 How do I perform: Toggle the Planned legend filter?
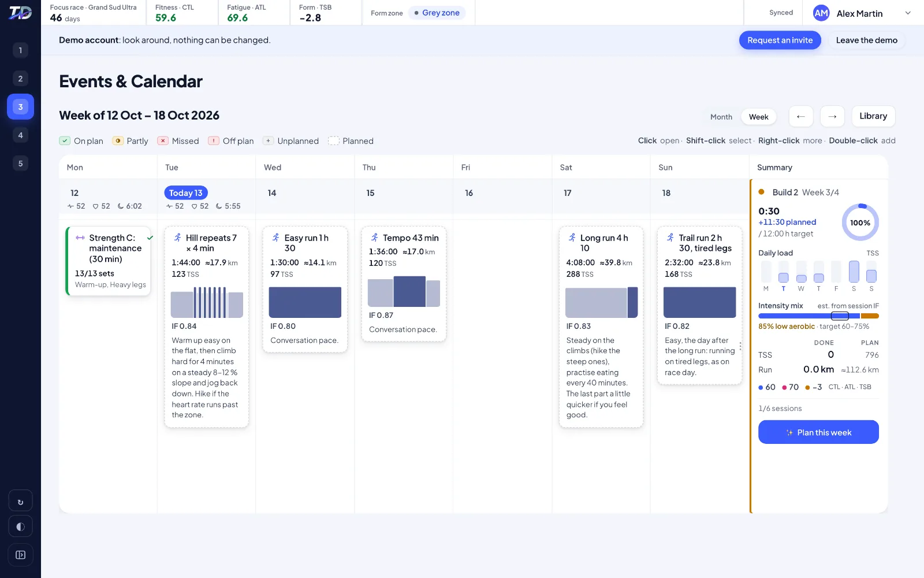click(x=351, y=141)
